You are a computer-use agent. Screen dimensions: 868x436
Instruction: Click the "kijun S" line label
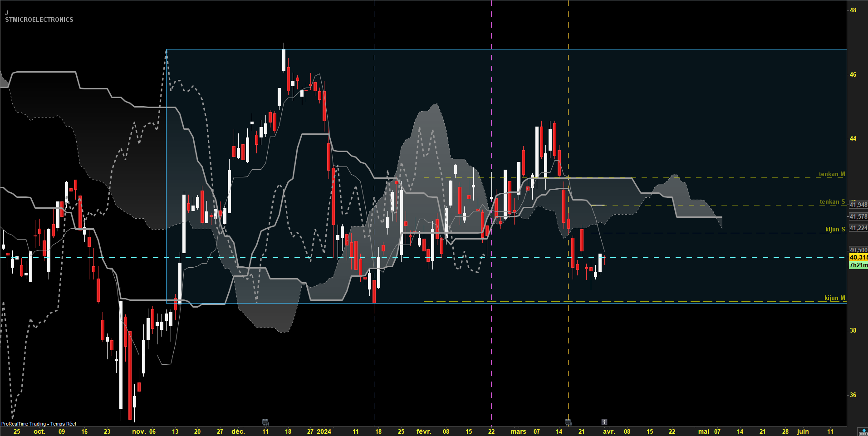835,230
